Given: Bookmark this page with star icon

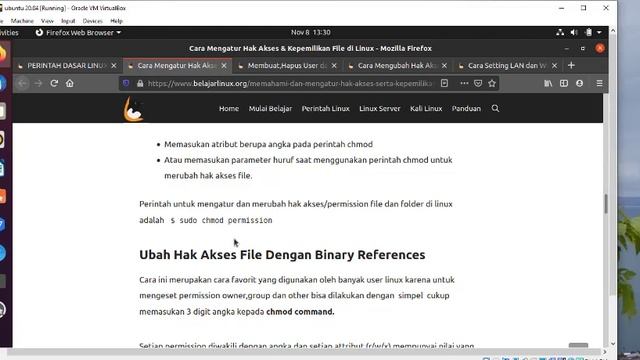Looking at the screenshot, I should coord(492,83).
